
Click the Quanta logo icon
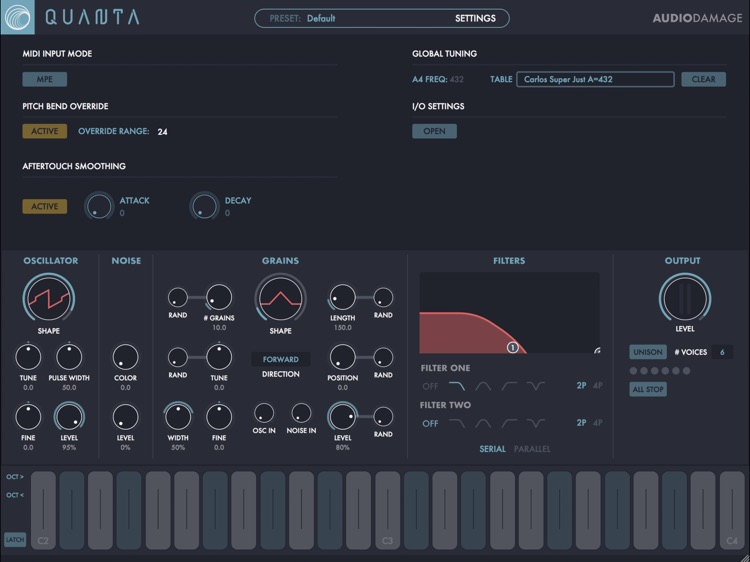(x=18, y=17)
